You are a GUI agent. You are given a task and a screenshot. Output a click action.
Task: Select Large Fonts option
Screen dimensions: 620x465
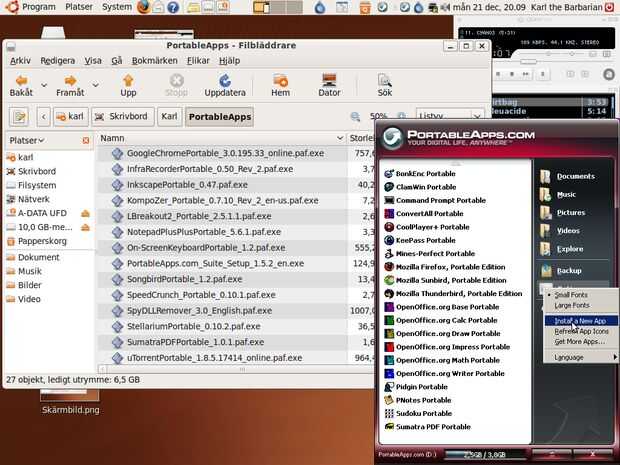click(x=572, y=306)
